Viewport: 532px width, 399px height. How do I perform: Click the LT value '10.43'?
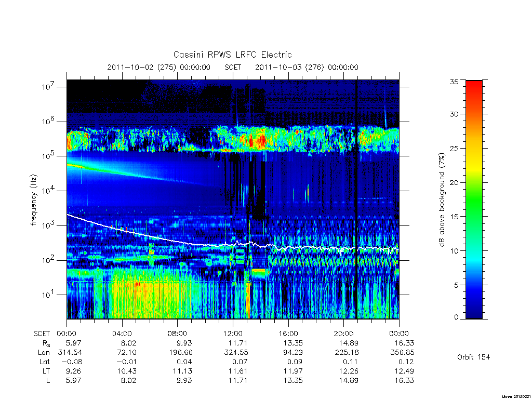[x=127, y=371]
